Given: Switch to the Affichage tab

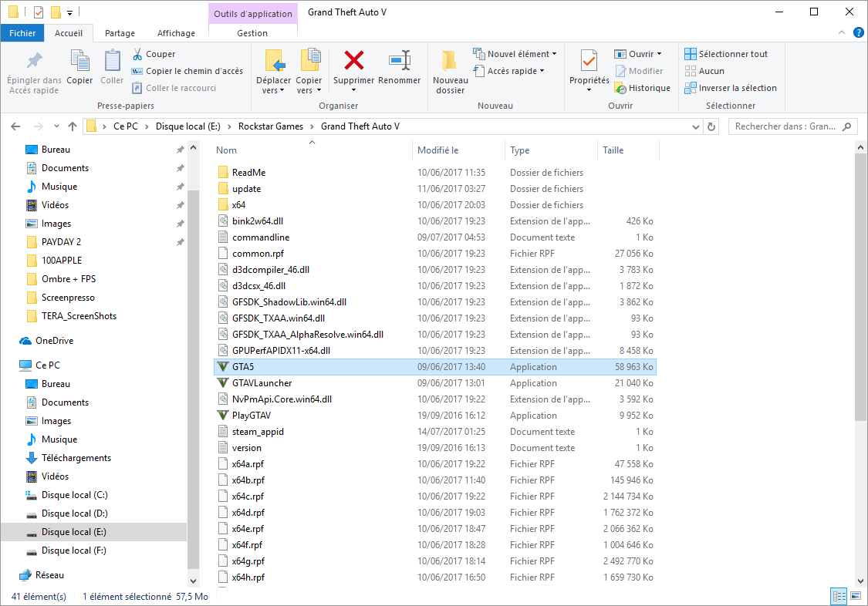Looking at the screenshot, I should click(x=176, y=33).
